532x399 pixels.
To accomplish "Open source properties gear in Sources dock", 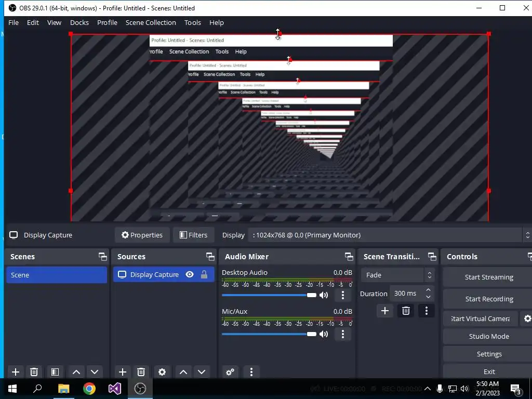I will coord(162,372).
